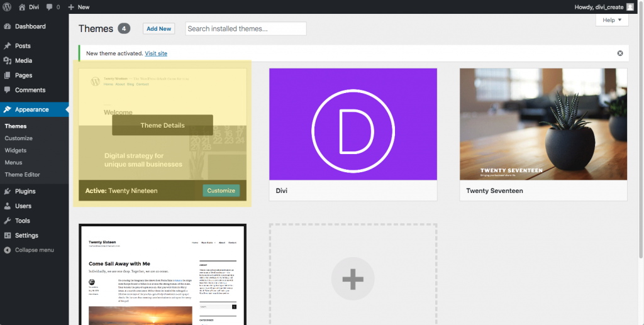Click the Settings menu label
The width and height of the screenshot is (644, 325).
point(26,236)
